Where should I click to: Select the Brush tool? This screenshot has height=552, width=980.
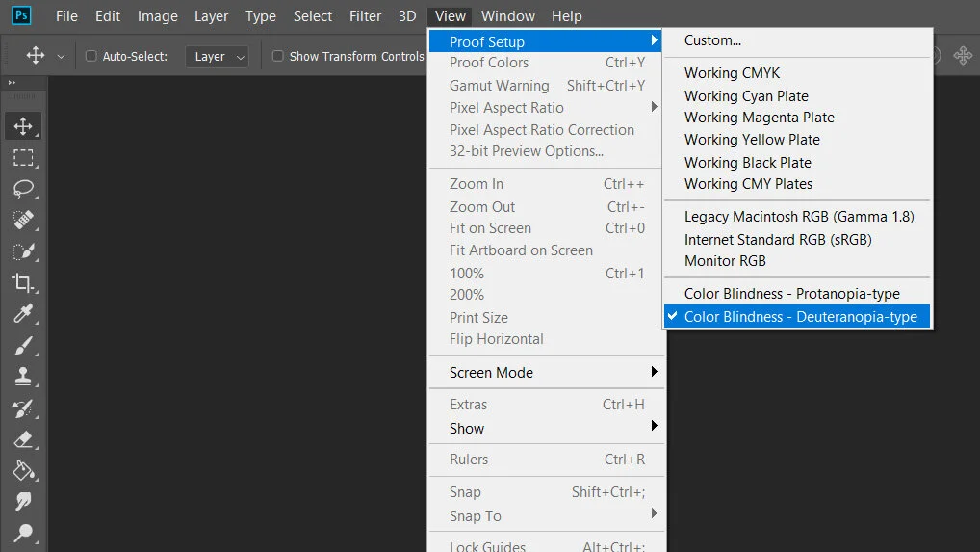coord(23,345)
